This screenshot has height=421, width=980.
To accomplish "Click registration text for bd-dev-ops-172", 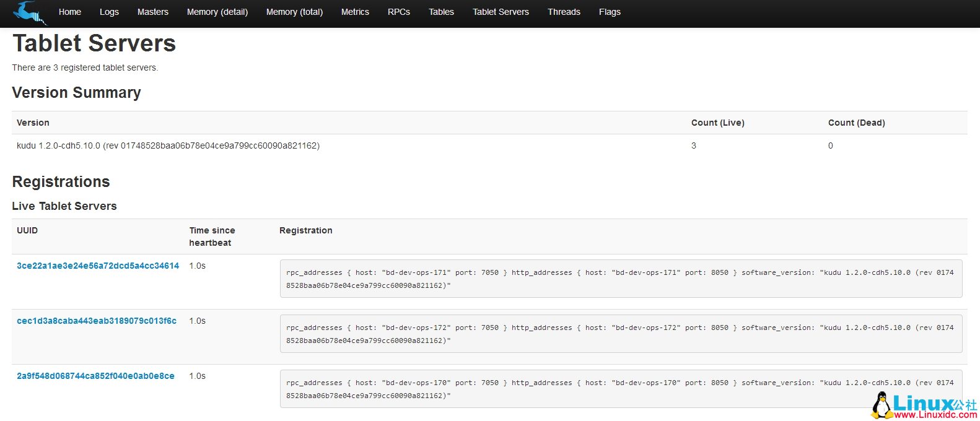I will tap(620, 334).
